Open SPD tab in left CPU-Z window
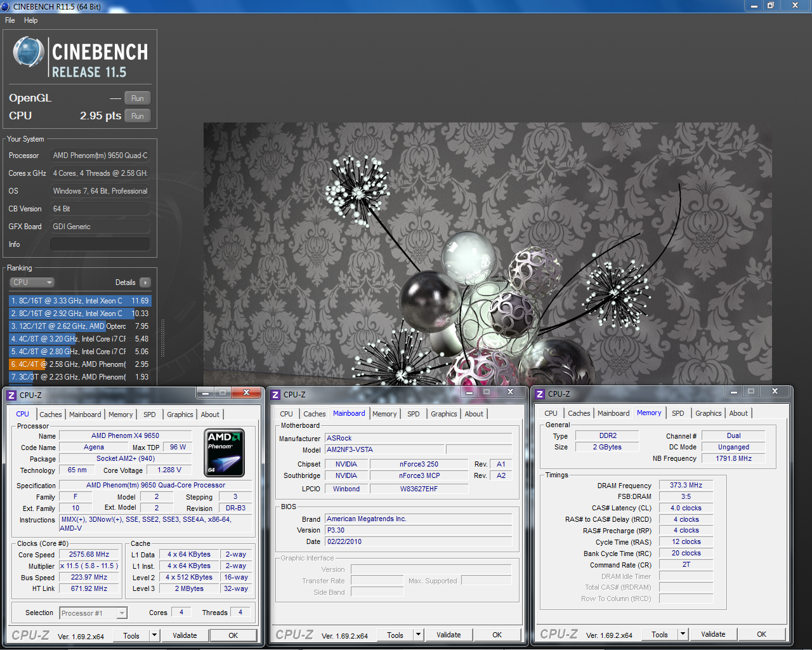The image size is (812, 650). 150,415
